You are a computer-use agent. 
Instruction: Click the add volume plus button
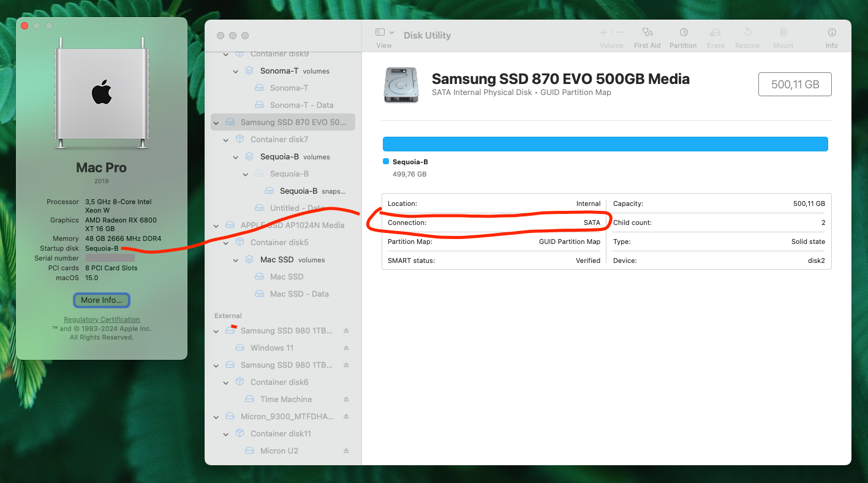pyautogui.click(x=603, y=32)
